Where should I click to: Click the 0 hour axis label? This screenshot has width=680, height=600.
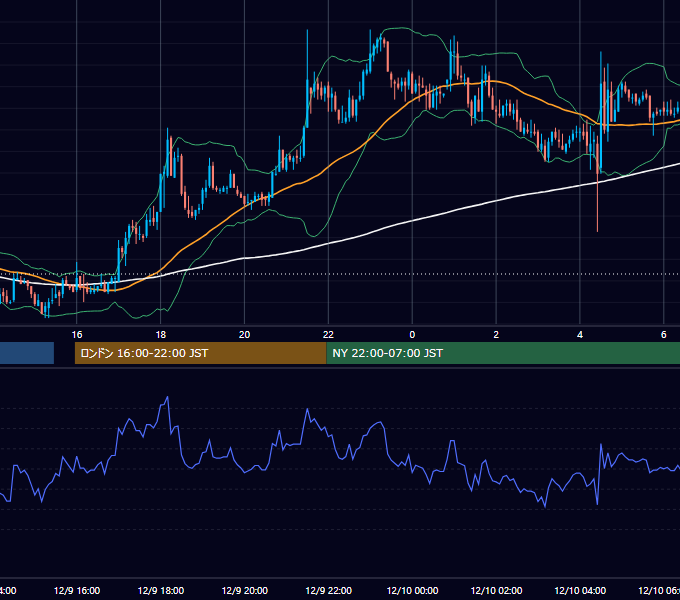[x=412, y=335]
